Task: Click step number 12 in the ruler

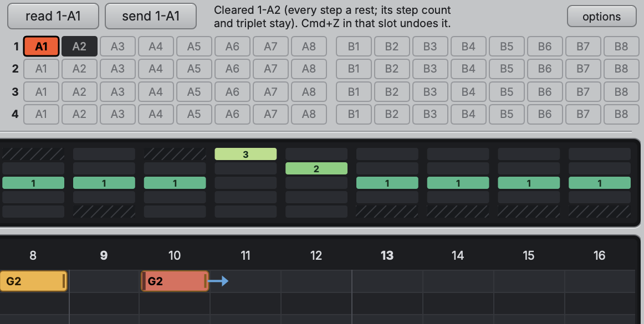Action: coord(316,255)
